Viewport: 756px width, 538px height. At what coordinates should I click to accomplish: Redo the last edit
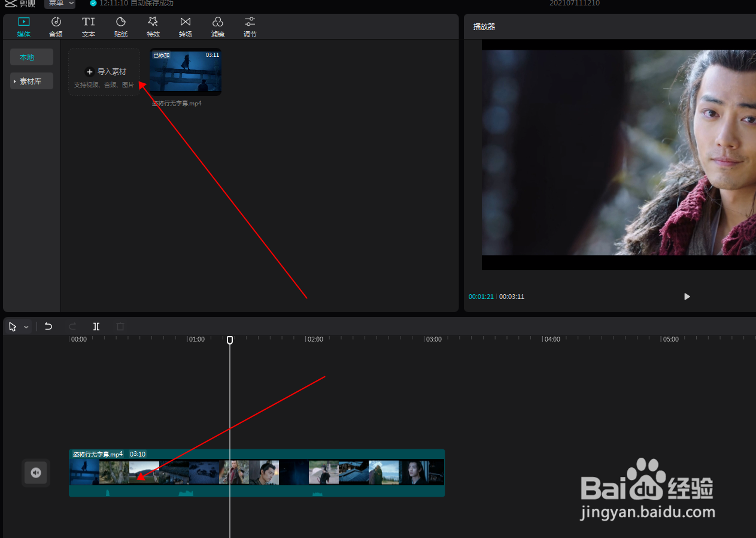coord(72,327)
